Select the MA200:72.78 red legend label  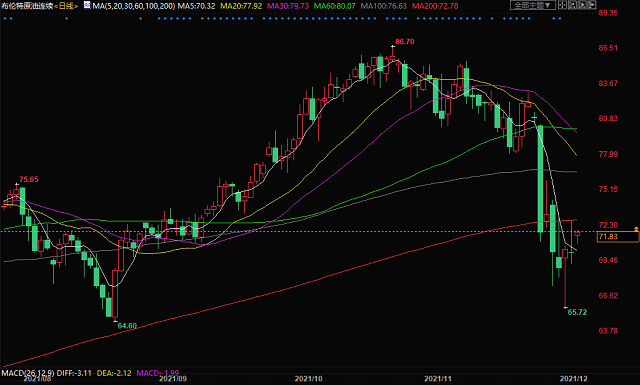(x=435, y=6)
